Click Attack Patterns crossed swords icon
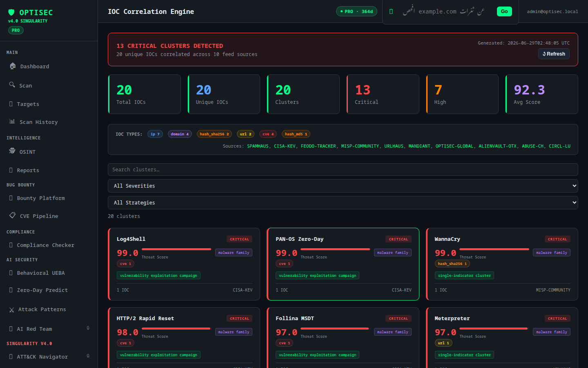The image size is (588, 368). (12, 310)
